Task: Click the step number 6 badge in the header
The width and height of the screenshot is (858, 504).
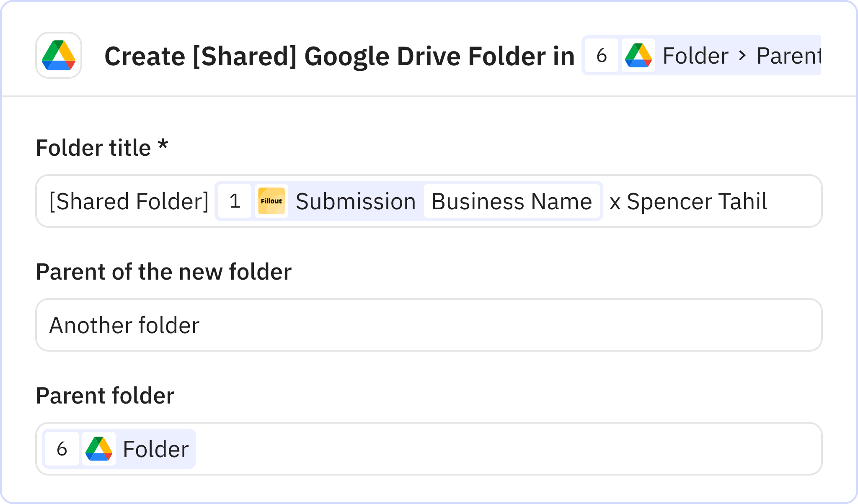Action: click(x=601, y=55)
